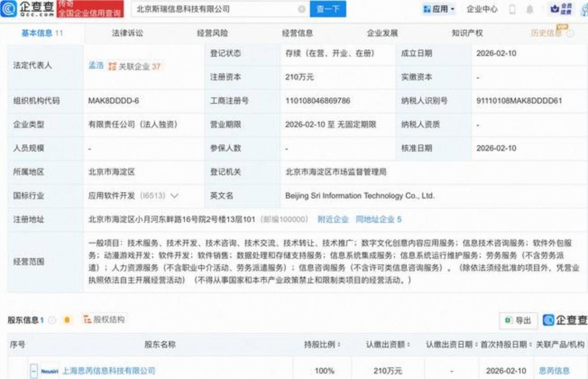The width and height of the screenshot is (588, 379).
Task: Open the 法律诉讼 tab
Action: point(127,33)
